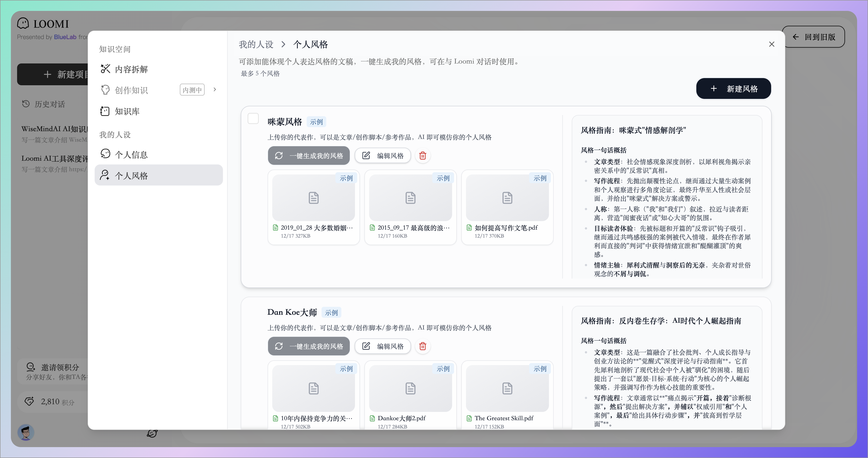Click the 邀请领积分 invite icon
This screenshot has height=458, width=868.
pyautogui.click(x=31, y=367)
